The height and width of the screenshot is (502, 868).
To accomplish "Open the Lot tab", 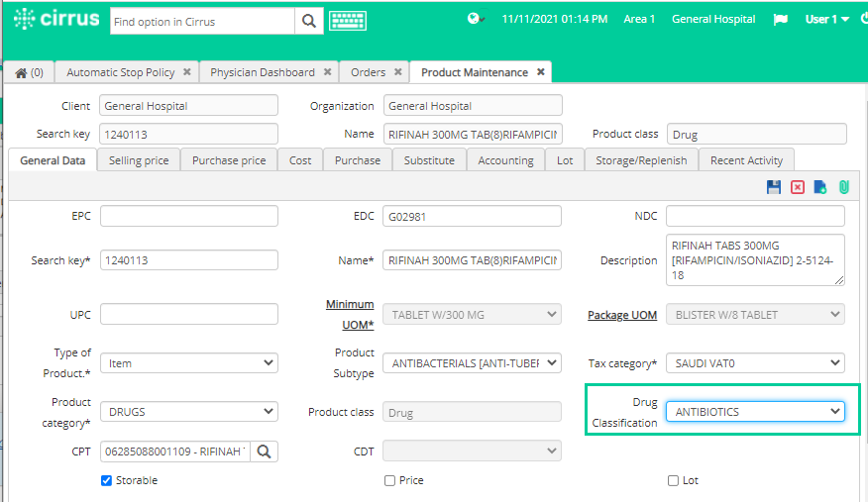I will (x=565, y=160).
